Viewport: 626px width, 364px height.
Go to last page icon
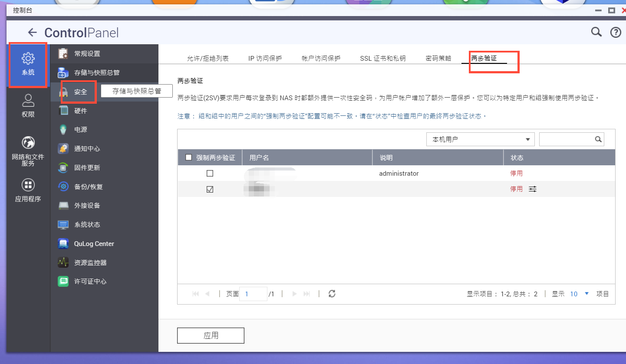click(x=306, y=294)
